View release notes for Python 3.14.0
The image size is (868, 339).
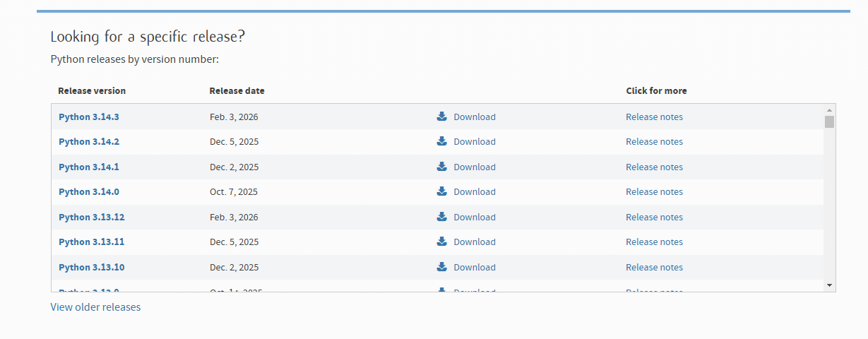point(654,191)
